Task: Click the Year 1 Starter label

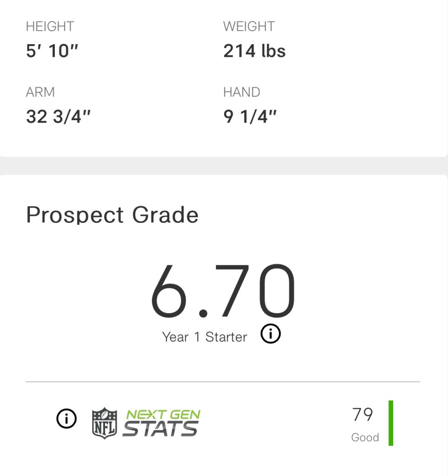Action: pyautogui.click(x=205, y=337)
